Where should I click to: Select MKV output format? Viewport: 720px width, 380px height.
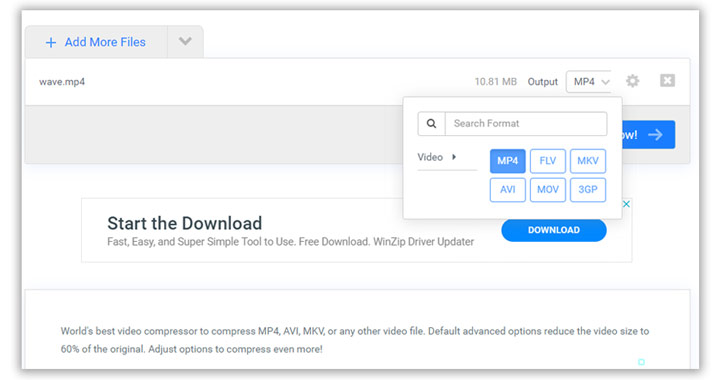(x=588, y=161)
